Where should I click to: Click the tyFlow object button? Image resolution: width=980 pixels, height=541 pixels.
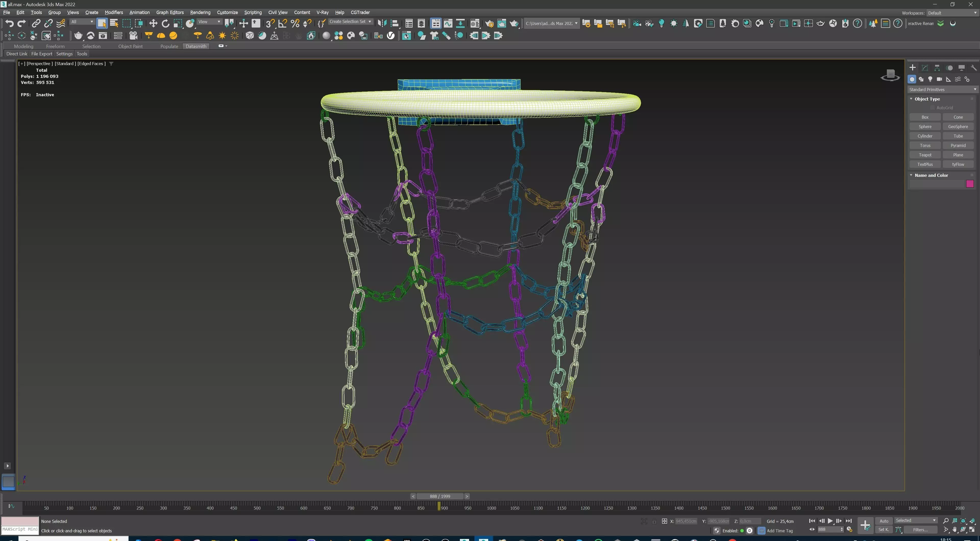coord(958,164)
